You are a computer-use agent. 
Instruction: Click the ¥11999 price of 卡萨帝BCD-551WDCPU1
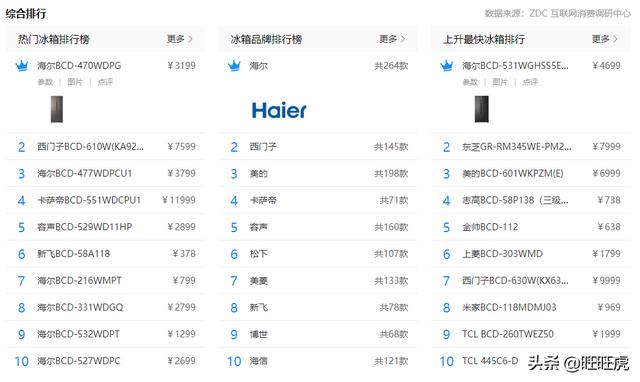179,200
